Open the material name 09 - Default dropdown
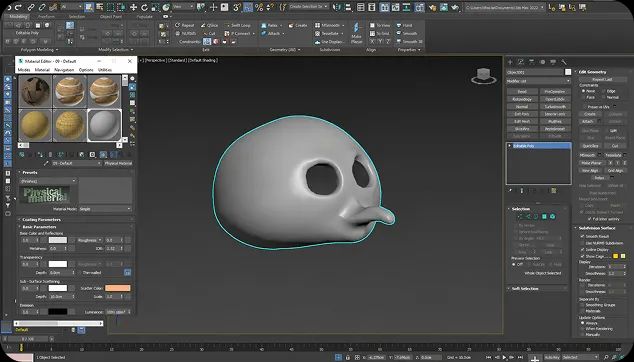 [x=76, y=163]
